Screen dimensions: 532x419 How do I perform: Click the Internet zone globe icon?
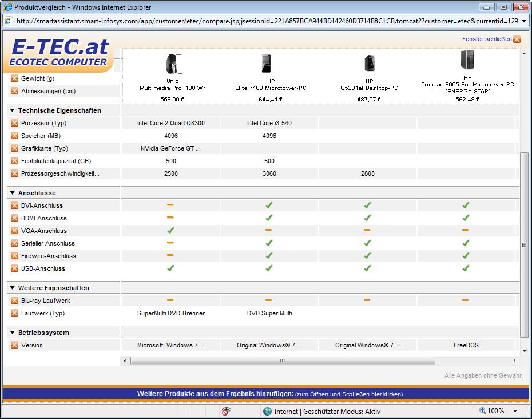(267, 411)
